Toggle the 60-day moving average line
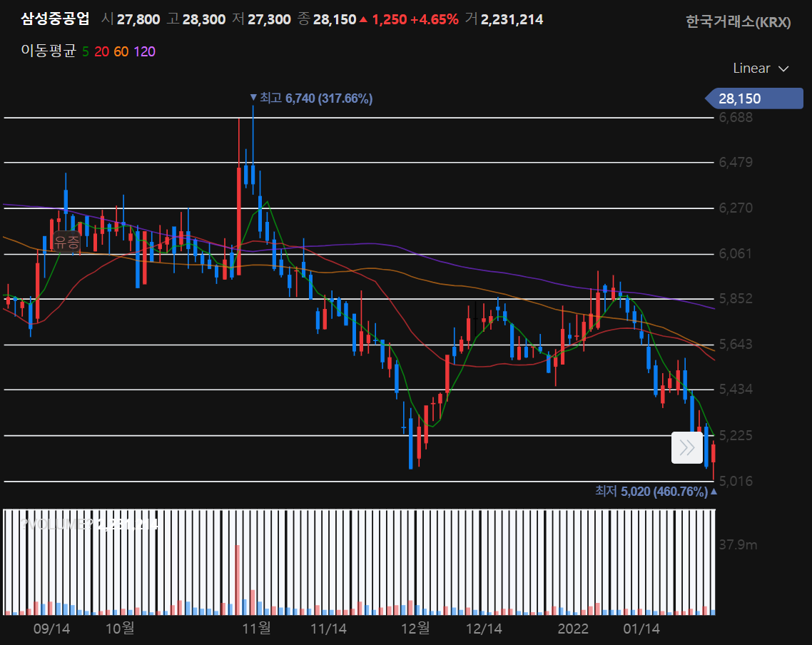 121,51
